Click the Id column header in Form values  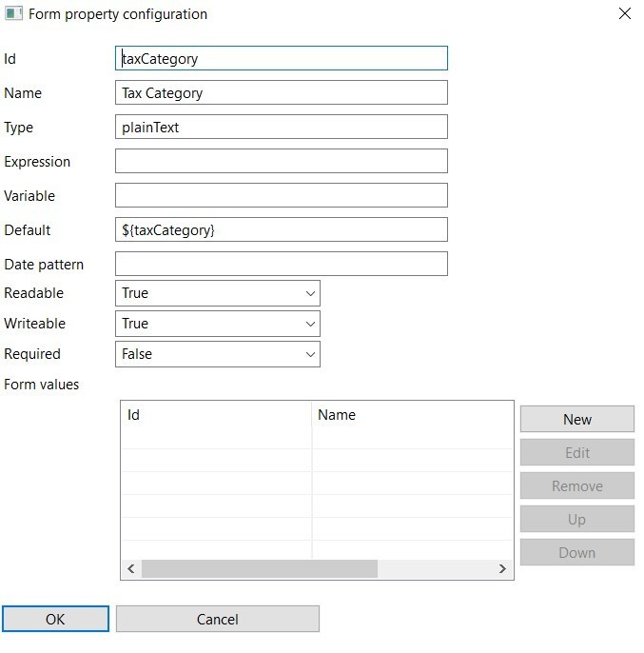point(217,415)
